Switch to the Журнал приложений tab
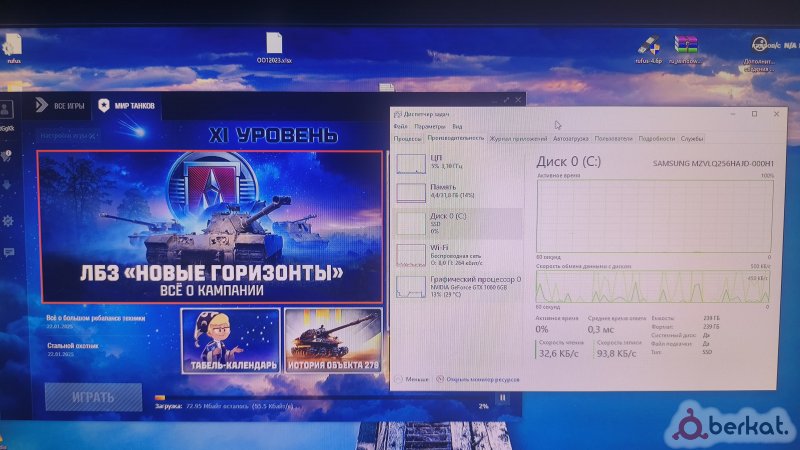Viewport: 800px width, 450px height. point(518,138)
